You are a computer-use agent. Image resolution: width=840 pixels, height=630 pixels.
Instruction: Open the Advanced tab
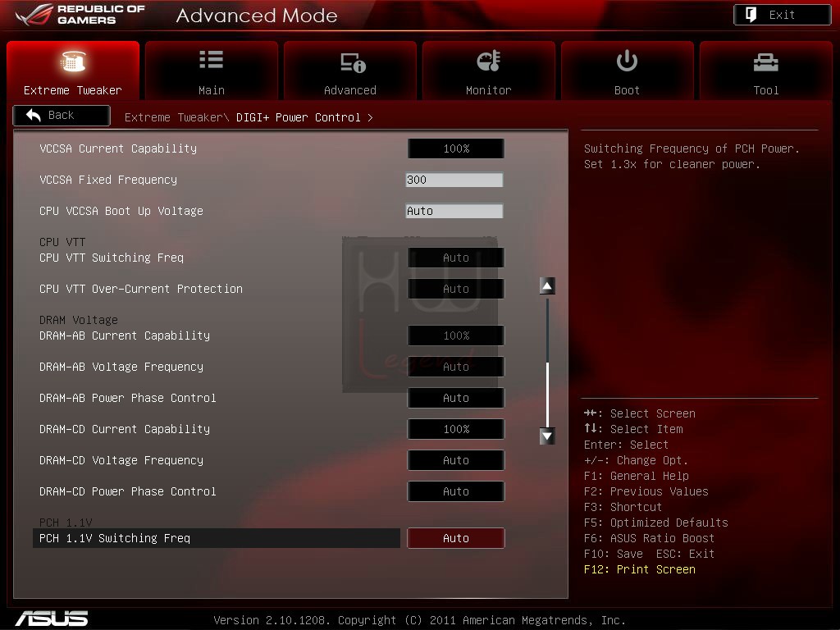[349, 71]
